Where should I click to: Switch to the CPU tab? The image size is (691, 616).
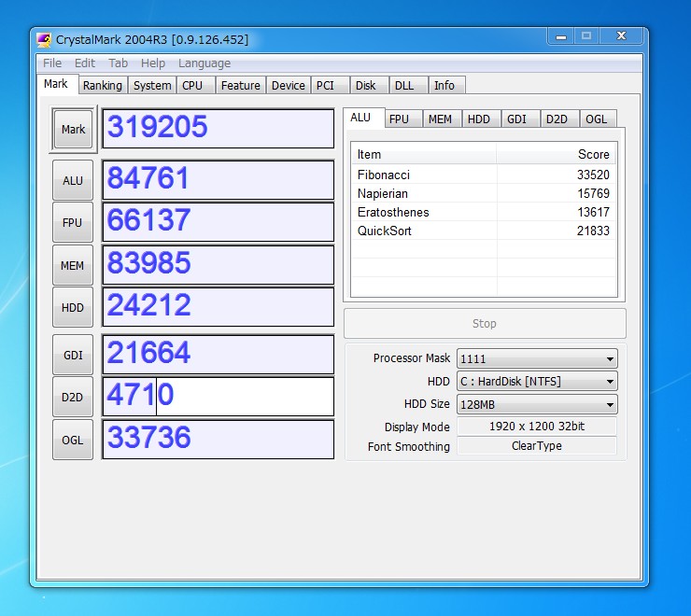[196, 85]
